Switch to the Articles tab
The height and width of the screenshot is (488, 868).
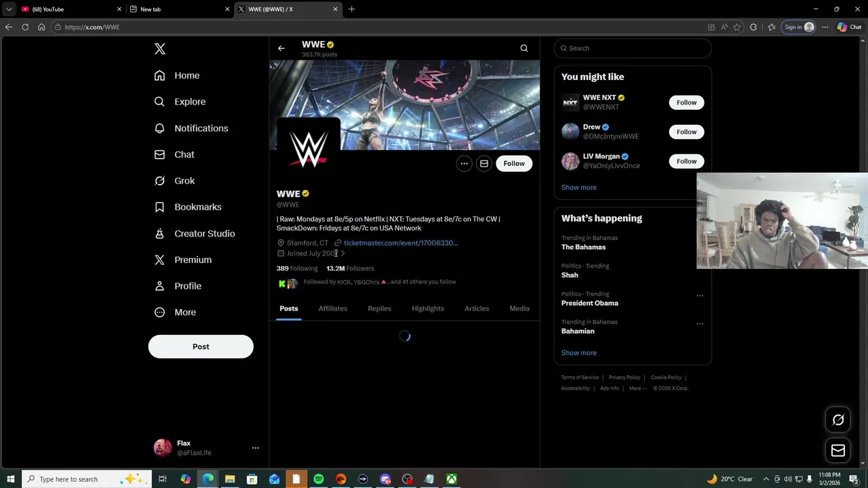[x=477, y=308]
